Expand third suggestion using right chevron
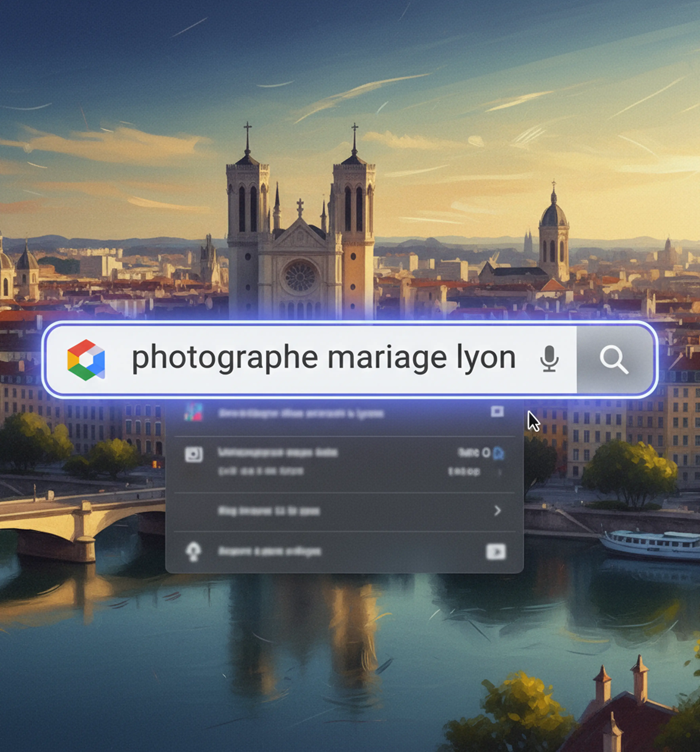700x752 pixels. 497,511
